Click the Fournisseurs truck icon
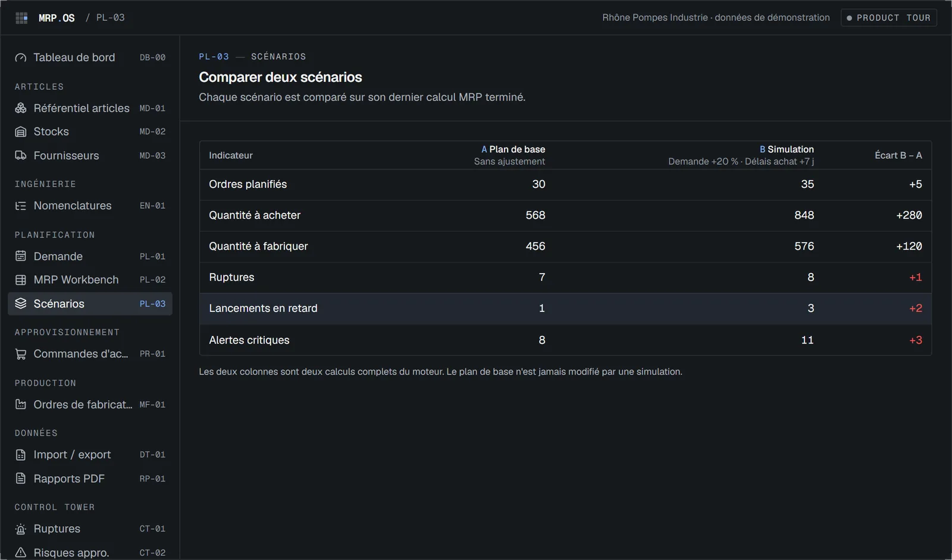 pyautogui.click(x=21, y=155)
